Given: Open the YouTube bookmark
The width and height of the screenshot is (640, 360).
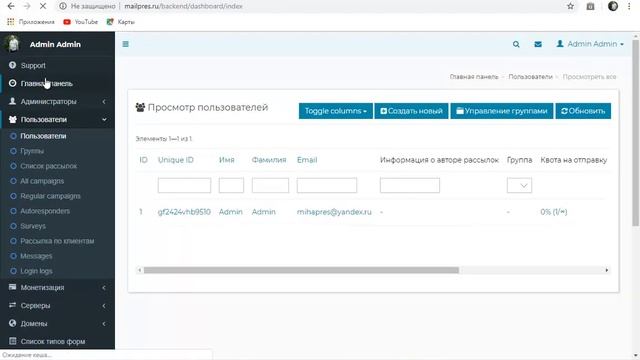Looking at the screenshot, I should [x=81, y=22].
